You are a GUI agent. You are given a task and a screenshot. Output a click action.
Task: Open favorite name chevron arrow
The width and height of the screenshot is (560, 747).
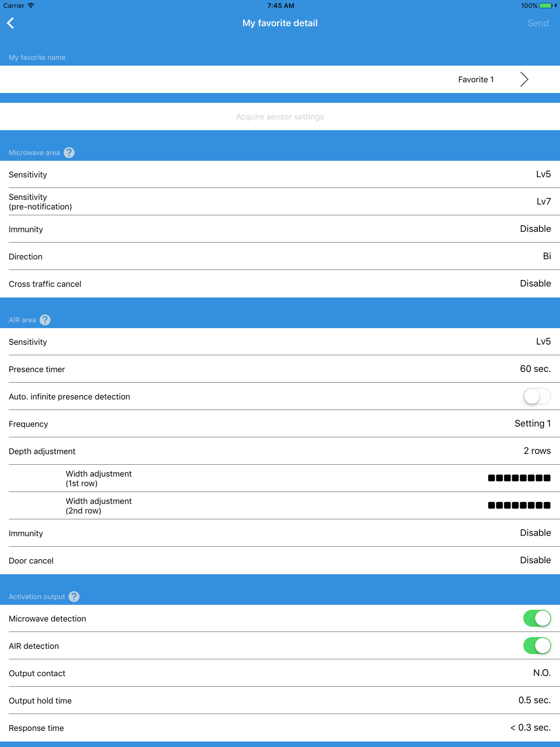click(524, 79)
